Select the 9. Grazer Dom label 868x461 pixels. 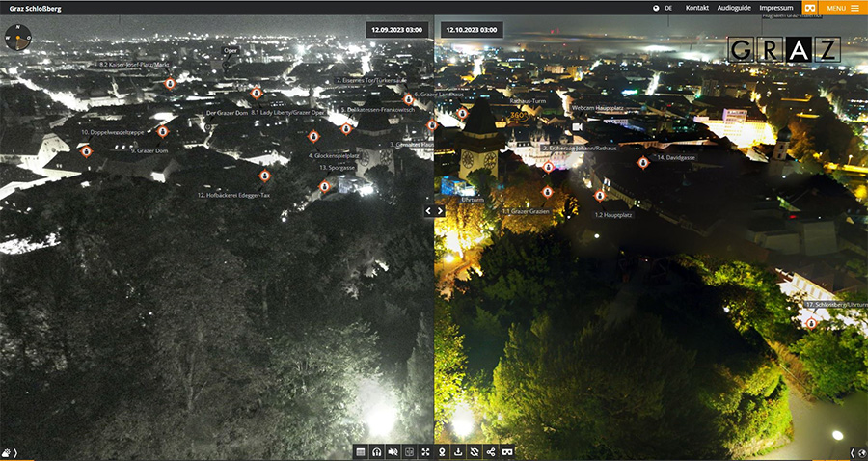pyautogui.click(x=149, y=150)
